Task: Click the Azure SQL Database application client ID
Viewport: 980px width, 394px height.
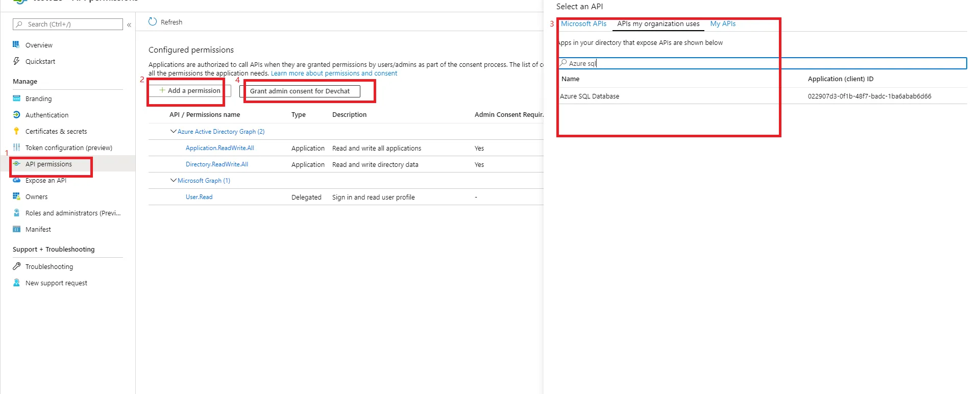Action: pyautogui.click(x=869, y=96)
